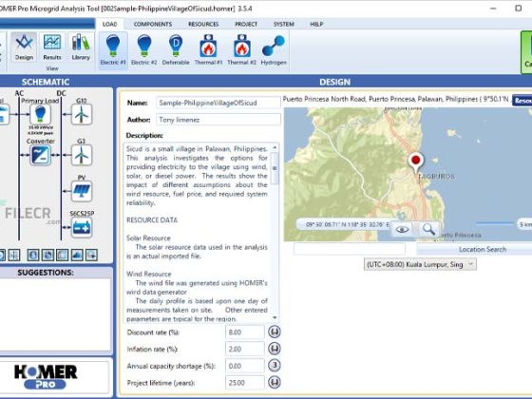This screenshot has width=532, height=399.
Task: Maximize the HOMER Pro window
Action: pyautogui.click(x=518, y=9)
